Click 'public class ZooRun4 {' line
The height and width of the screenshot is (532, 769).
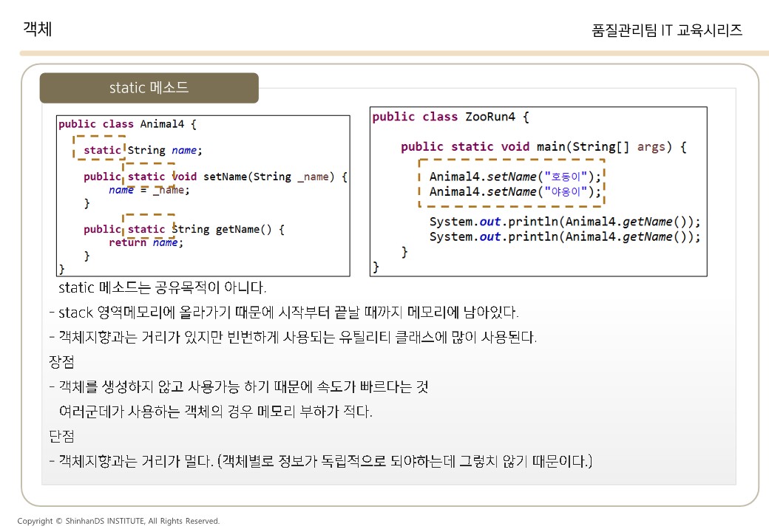tap(450, 117)
